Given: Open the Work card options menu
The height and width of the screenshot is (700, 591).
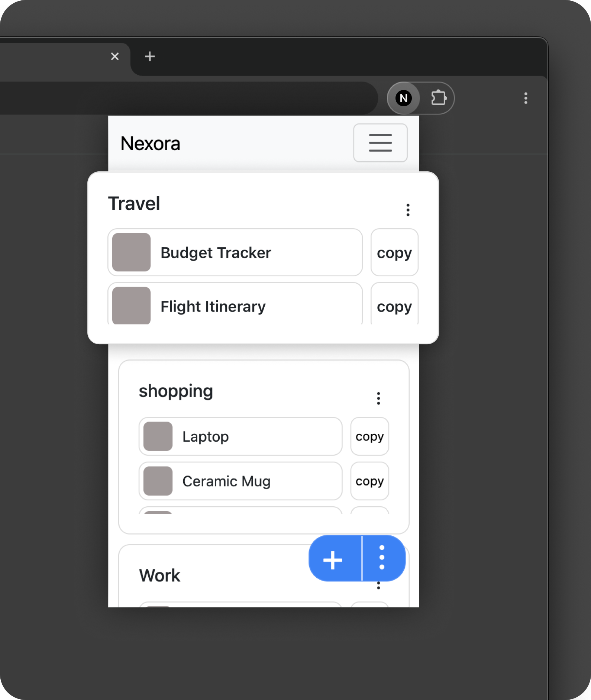Looking at the screenshot, I should (378, 586).
